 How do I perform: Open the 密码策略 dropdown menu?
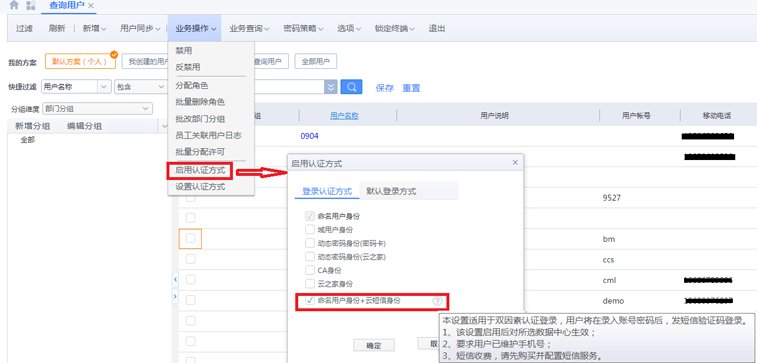tap(303, 28)
